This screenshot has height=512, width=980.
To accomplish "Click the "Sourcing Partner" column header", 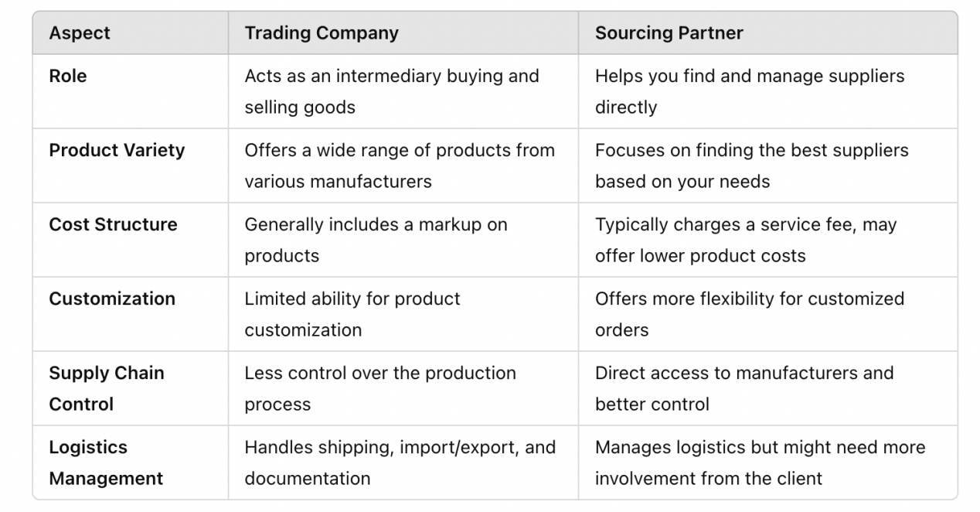I will 669,33.
